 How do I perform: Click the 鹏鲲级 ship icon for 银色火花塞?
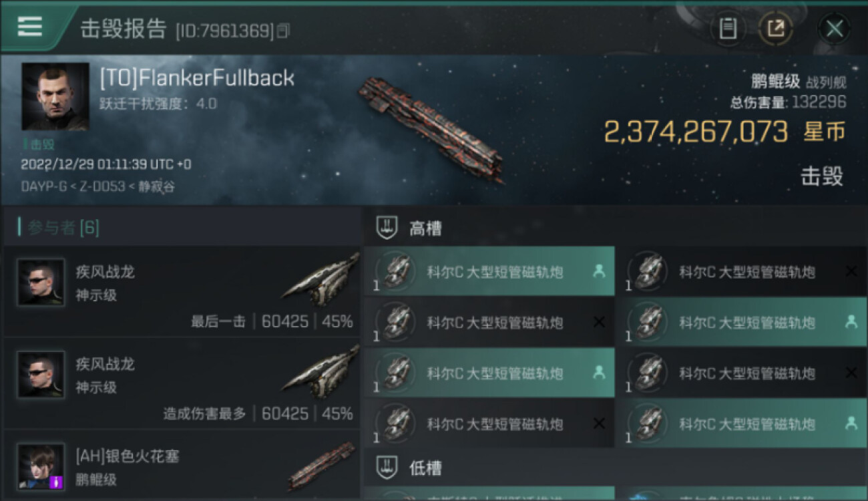coord(322,466)
